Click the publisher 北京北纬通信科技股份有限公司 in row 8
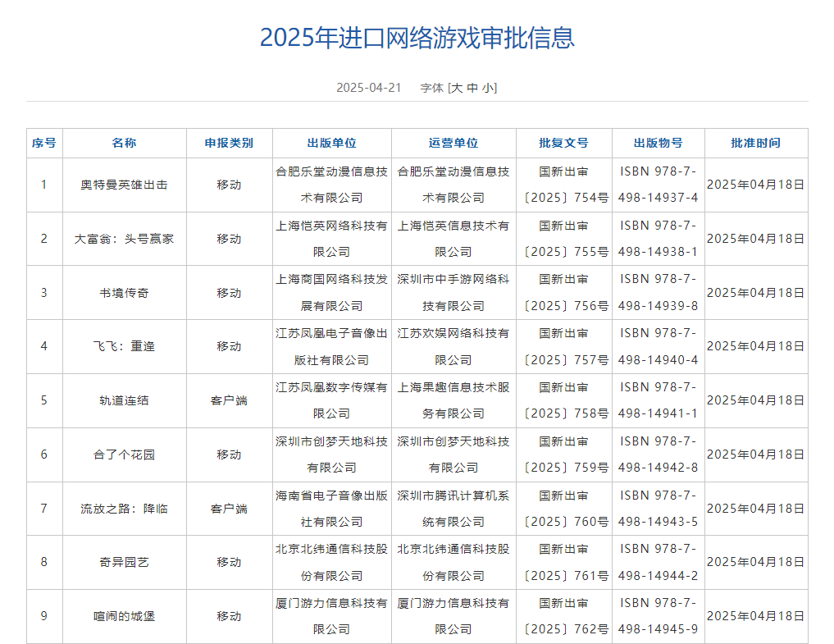Image resolution: width=834 pixels, height=644 pixels. (331, 562)
